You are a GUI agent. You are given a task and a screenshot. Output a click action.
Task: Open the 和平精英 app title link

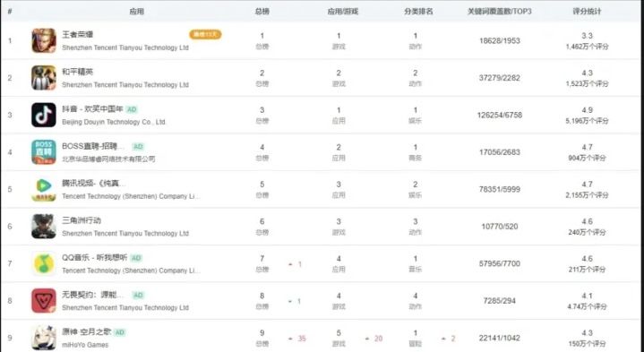pos(78,72)
